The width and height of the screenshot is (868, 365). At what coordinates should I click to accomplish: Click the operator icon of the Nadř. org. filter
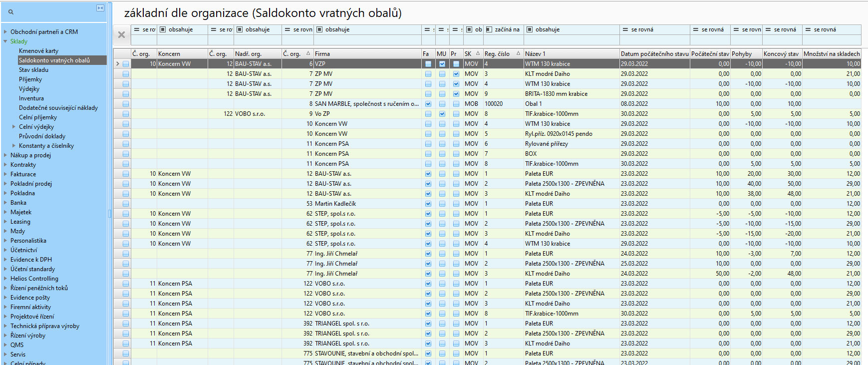pyautogui.click(x=240, y=29)
